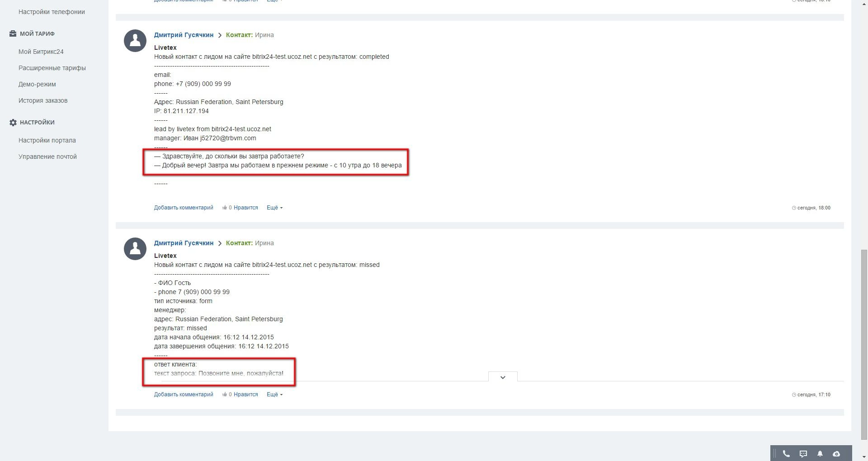Click the vertical page scrollbar thumb
Screen dimensions: 868x461
point(864,344)
